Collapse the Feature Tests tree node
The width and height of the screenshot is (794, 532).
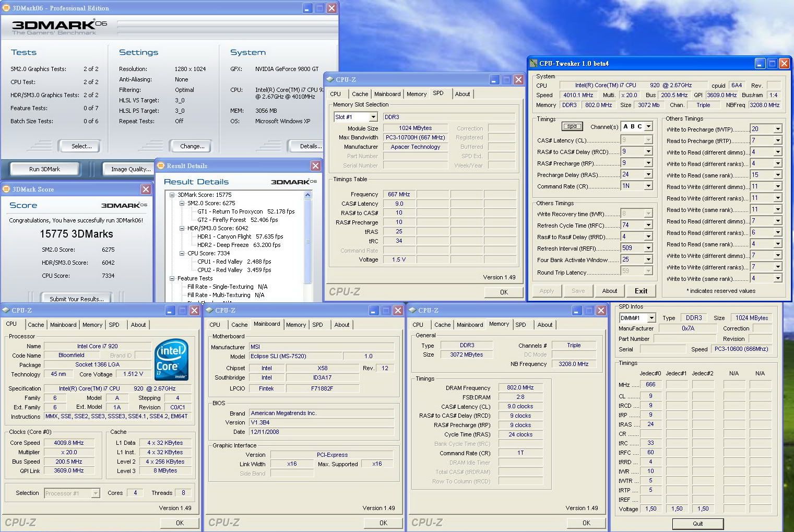tap(172, 278)
